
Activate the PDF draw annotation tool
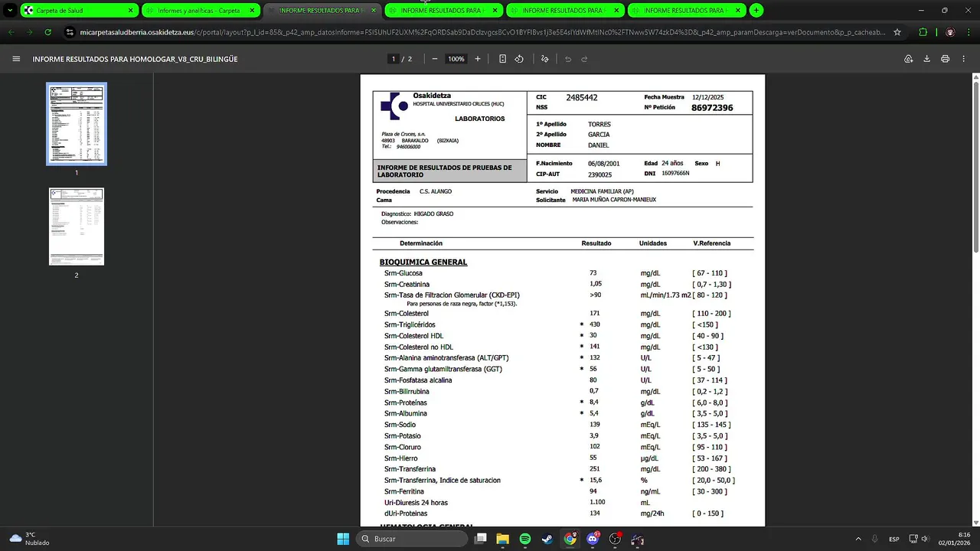(x=544, y=59)
